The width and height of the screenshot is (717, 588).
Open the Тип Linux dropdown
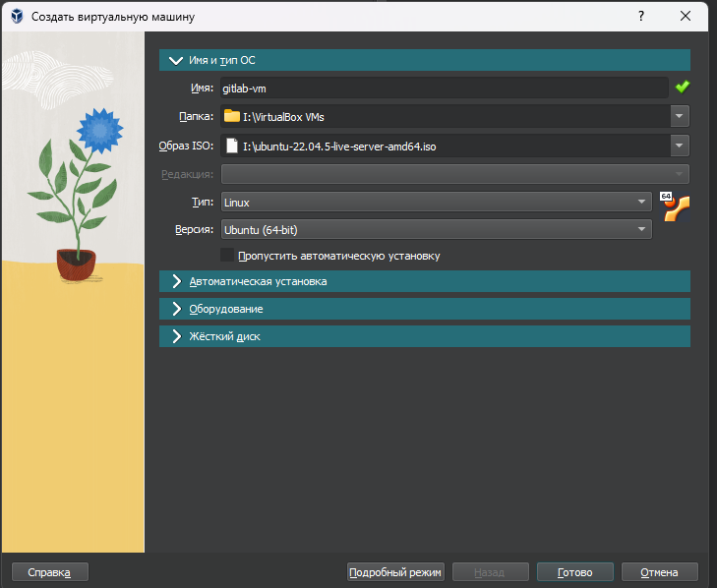coord(437,203)
